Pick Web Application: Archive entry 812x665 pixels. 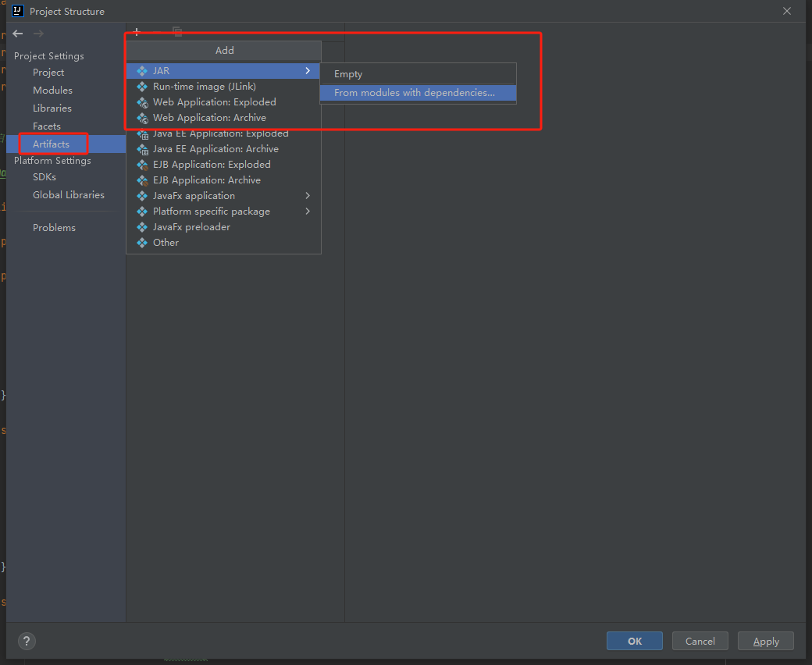(x=223, y=118)
